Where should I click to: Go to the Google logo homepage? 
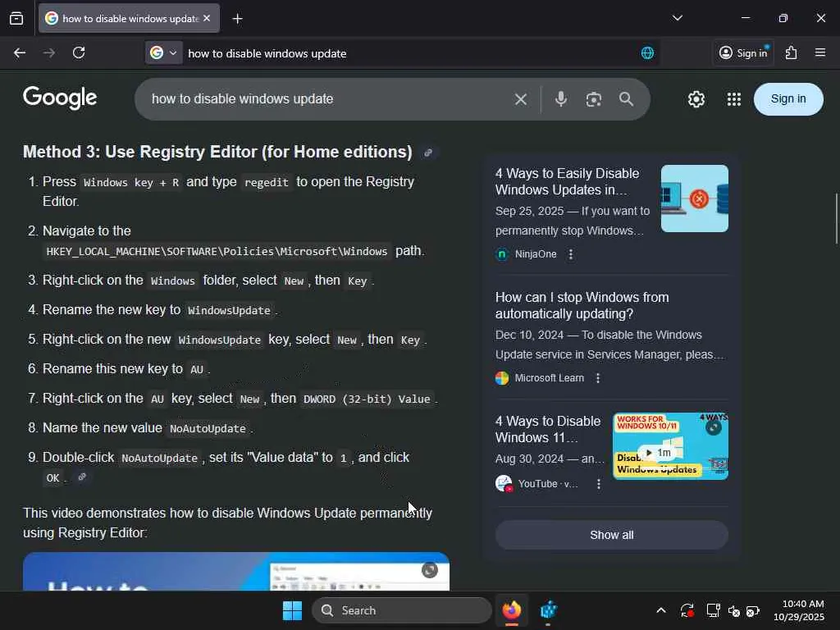tap(60, 98)
